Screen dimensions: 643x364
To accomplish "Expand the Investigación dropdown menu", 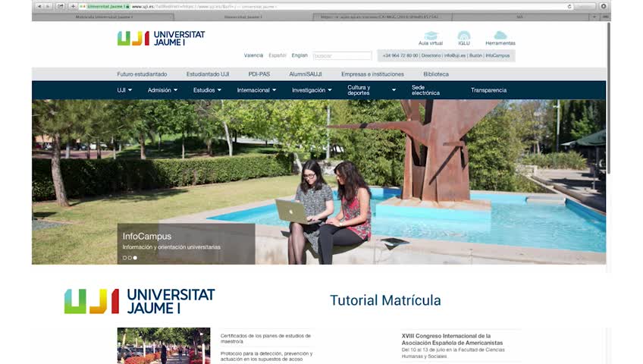I will tap(312, 90).
